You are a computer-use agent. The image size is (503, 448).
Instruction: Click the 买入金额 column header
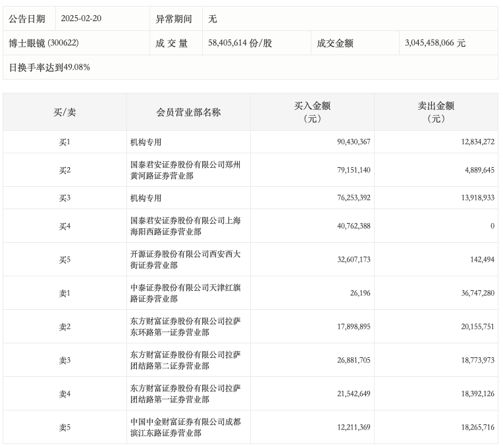312,112
